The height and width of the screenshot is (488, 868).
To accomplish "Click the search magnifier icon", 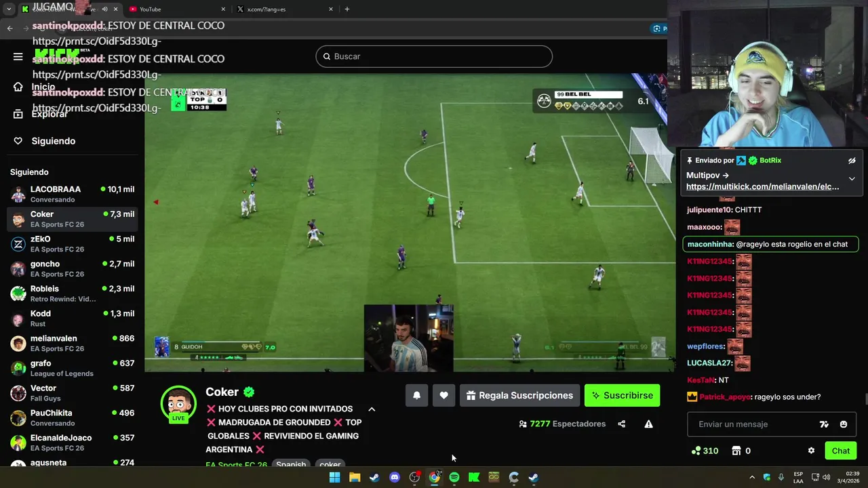I will click(326, 56).
